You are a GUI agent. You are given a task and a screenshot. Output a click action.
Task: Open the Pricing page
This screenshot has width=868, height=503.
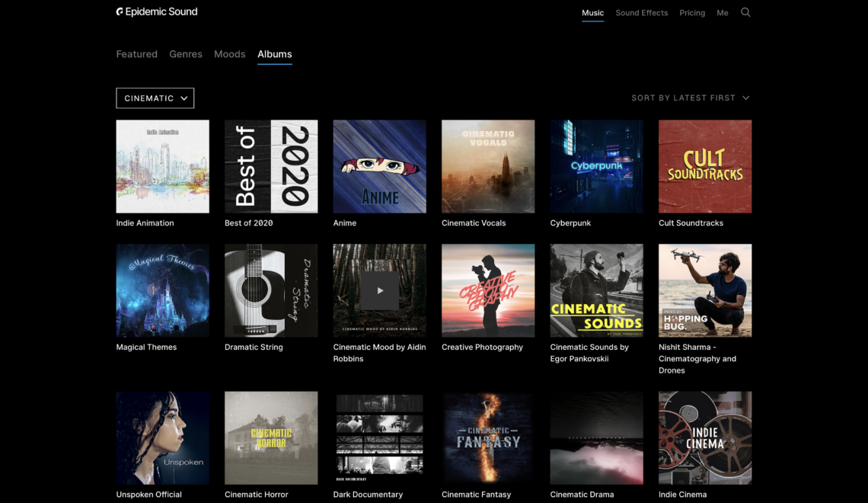(x=692, y=13)
